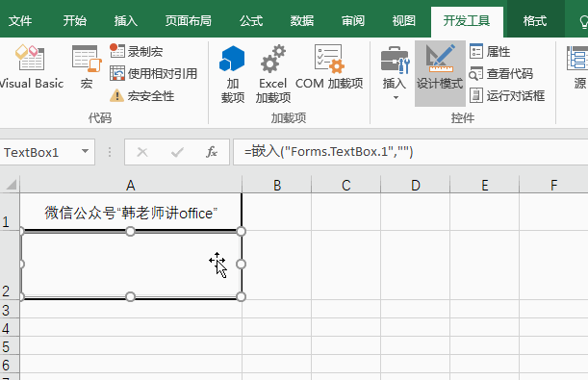Select column C header
Viewport: 588px width, 380px height.
[x=345, y=185]
